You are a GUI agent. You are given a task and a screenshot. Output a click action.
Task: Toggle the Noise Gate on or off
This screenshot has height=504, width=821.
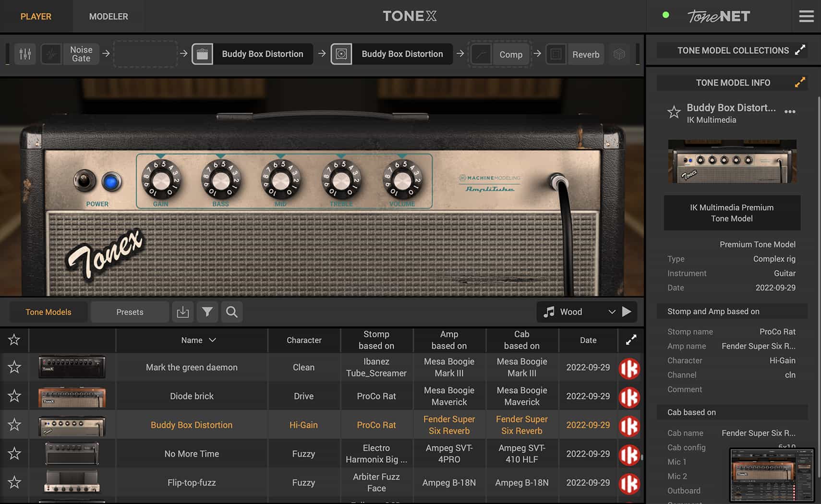[x=51, y=54]
